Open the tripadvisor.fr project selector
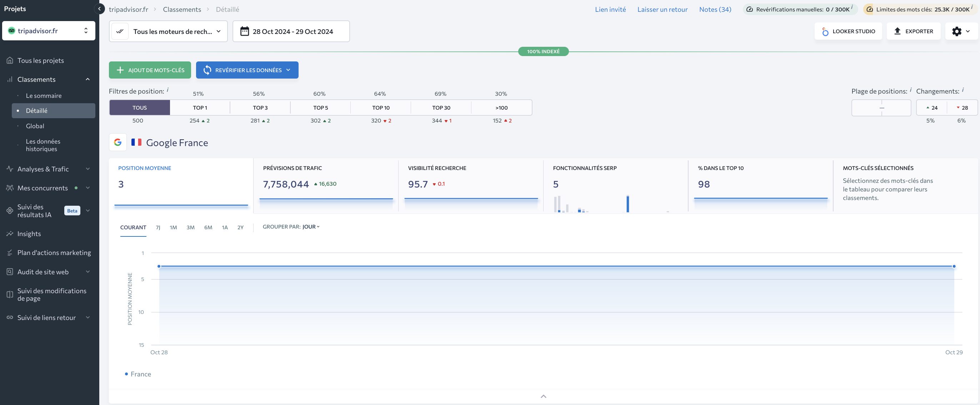980x405 pixels. [x=49, y=31]
